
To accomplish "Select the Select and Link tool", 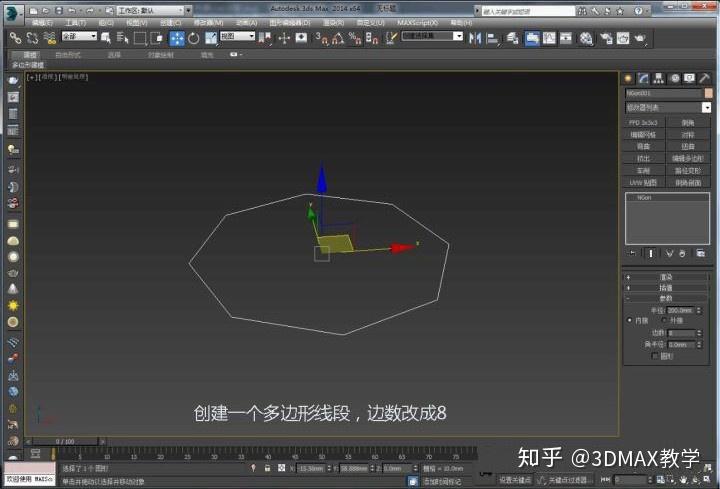I will click(x=15, y=38).
